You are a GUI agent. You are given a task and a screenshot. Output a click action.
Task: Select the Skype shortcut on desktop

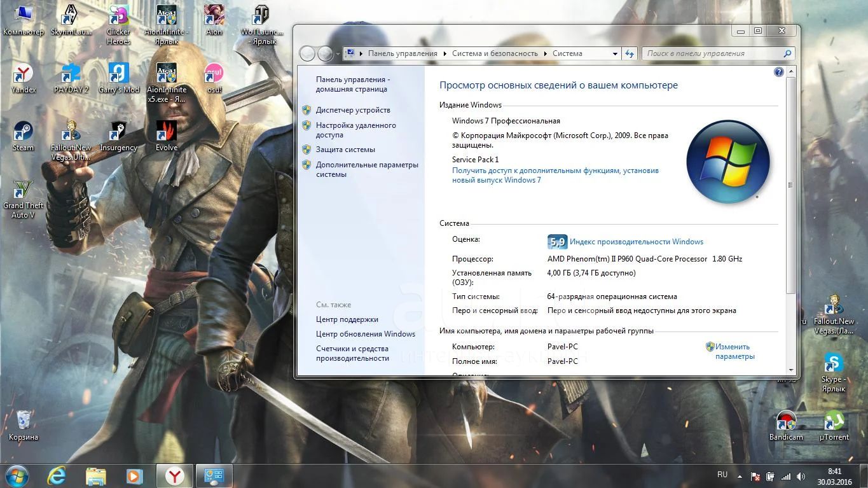tap(833, 372)
